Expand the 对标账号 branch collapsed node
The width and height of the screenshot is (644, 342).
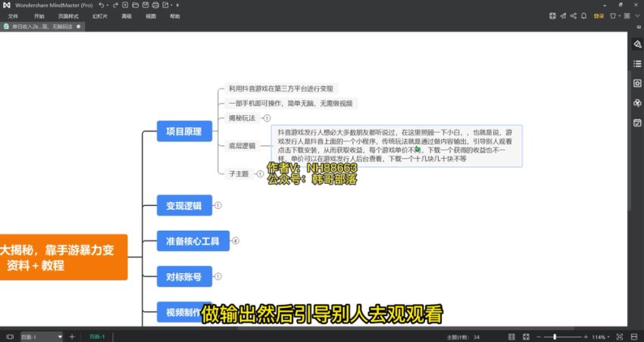point(218,278)
